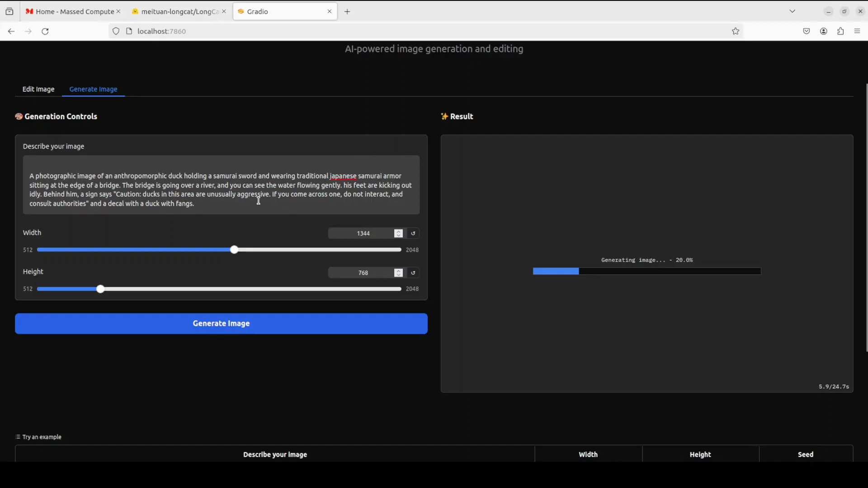Open the browser account profile icon
The height and width of the screenshot is (488, 868).
pos(824,31)
